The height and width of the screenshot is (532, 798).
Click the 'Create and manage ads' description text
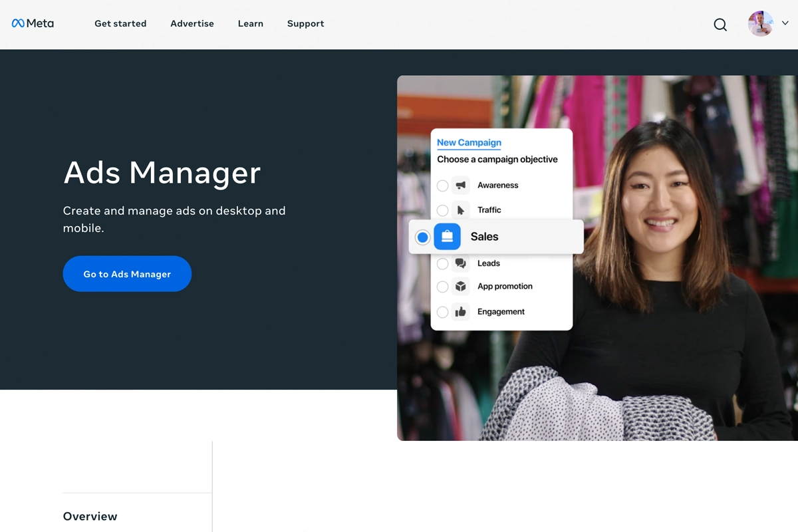[174, 219]
